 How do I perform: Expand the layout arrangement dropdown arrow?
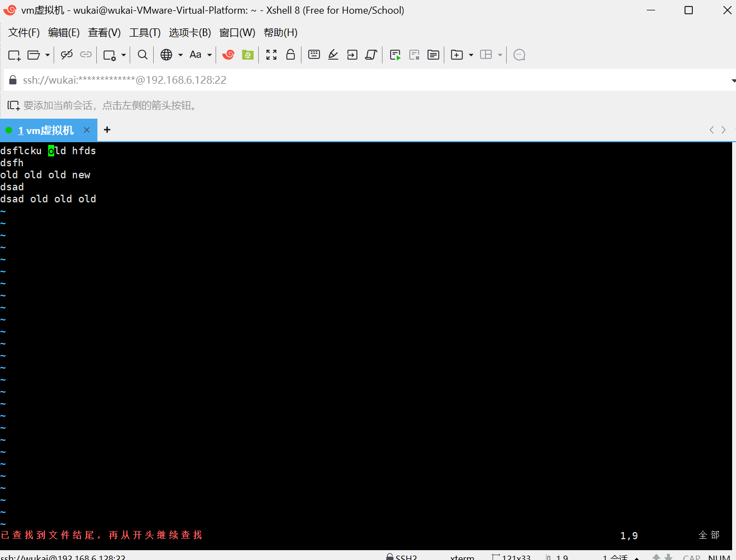point(500,55)
